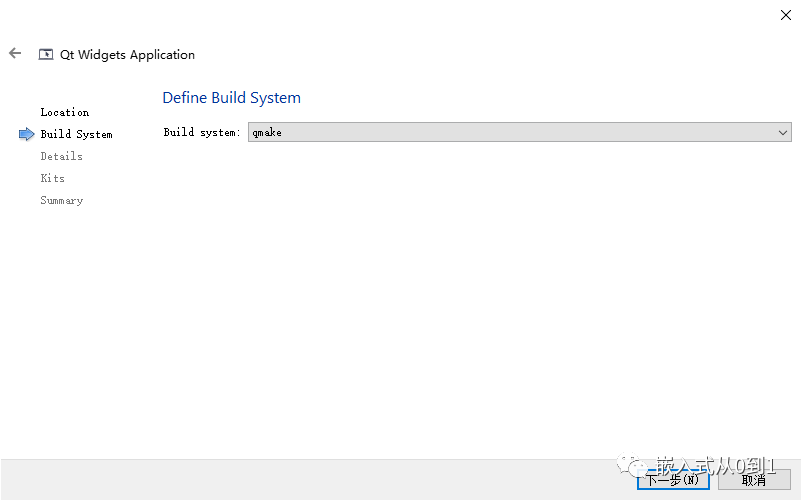
Task: Jump to the Summary wizard step
Action: coord(61,200)
